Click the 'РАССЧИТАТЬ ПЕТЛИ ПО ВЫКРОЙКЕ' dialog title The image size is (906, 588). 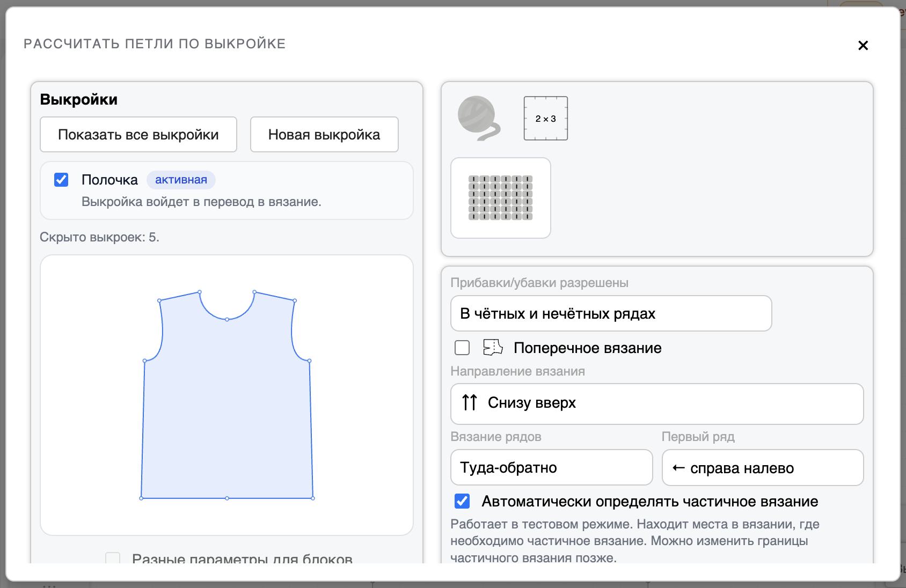[155, 44]
